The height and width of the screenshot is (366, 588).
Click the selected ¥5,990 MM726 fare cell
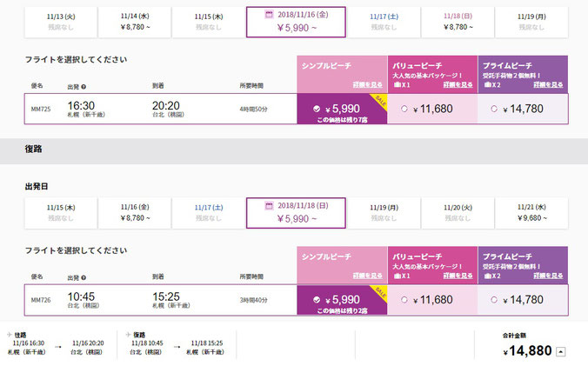tap(342, 300)
